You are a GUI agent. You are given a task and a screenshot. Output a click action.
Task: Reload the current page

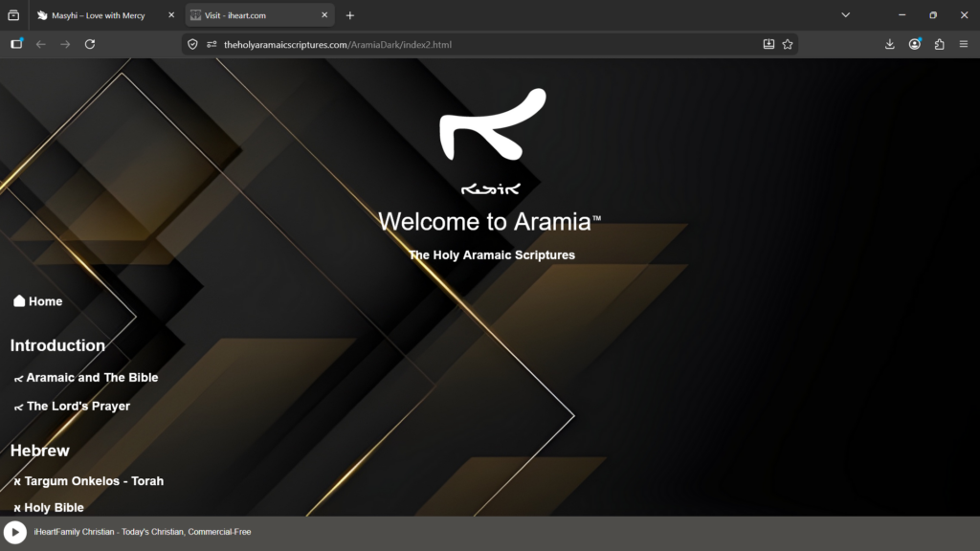(x=90, y=44)
